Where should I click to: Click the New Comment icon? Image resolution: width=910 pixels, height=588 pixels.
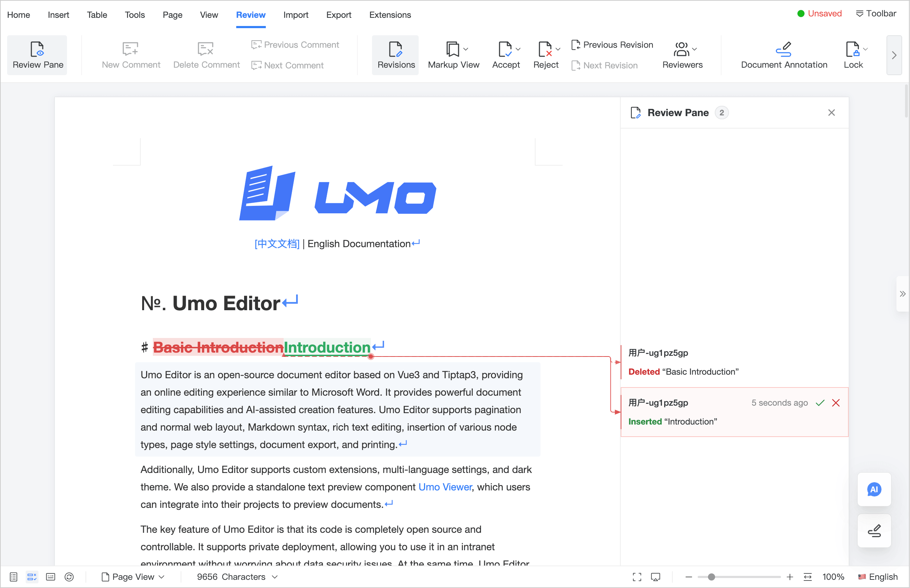(130, 48)
